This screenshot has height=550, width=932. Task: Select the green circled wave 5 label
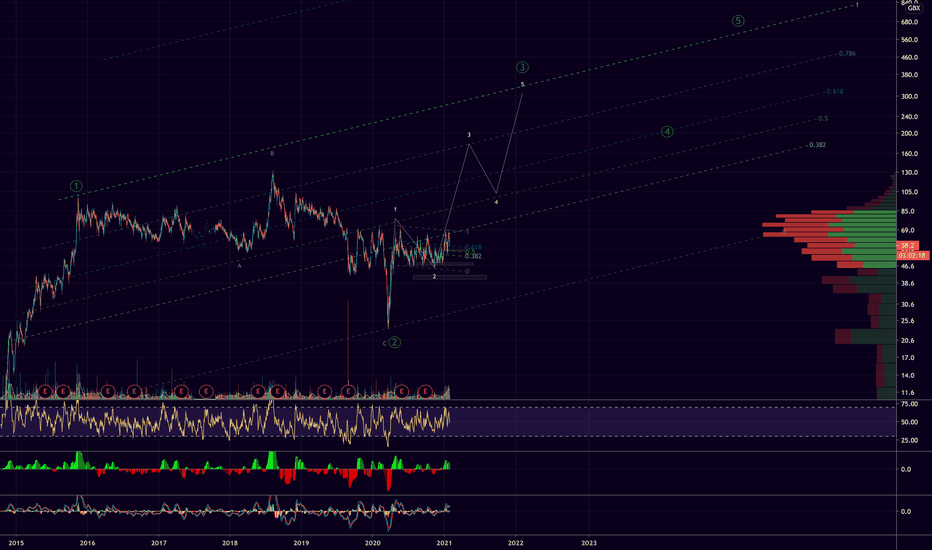coord(738,21)
